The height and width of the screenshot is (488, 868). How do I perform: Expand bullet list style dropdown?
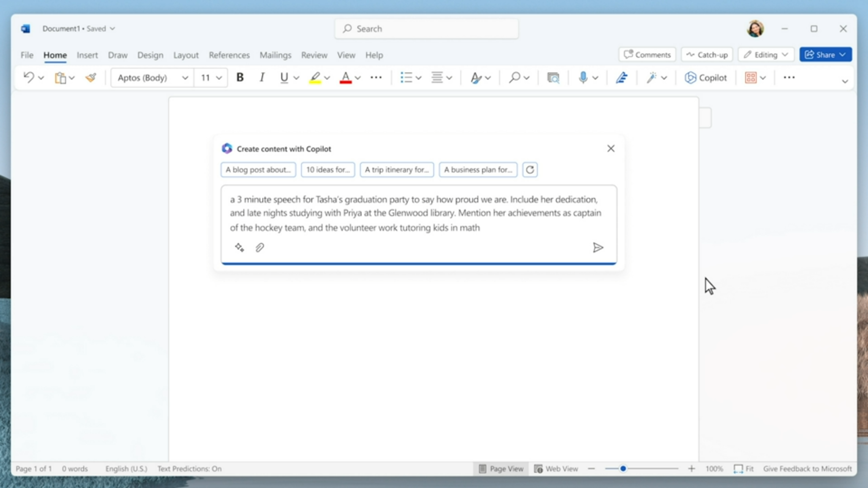pyautogui.click(x=419, y=78)
